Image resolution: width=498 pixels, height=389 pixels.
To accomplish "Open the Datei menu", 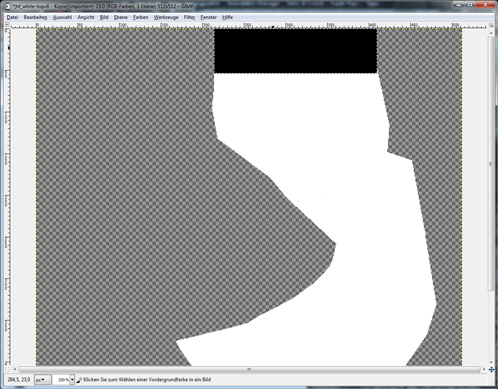I will 13,17.
